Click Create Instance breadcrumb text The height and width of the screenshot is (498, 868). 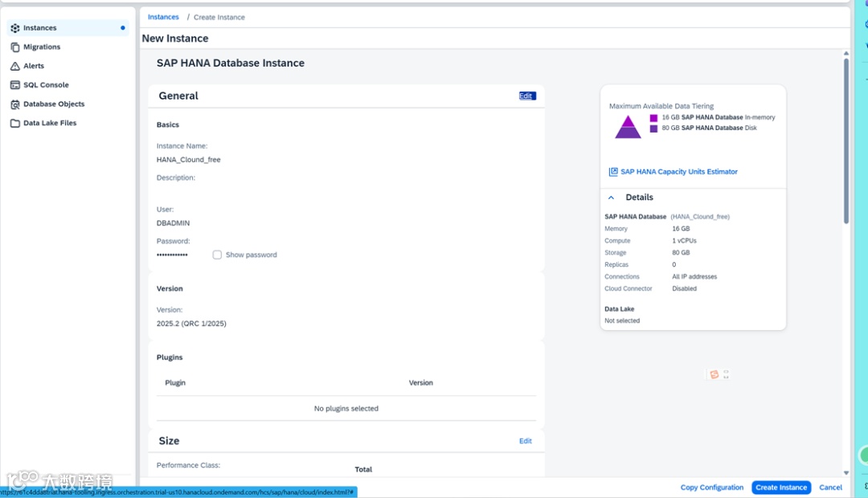pos(219,17)
